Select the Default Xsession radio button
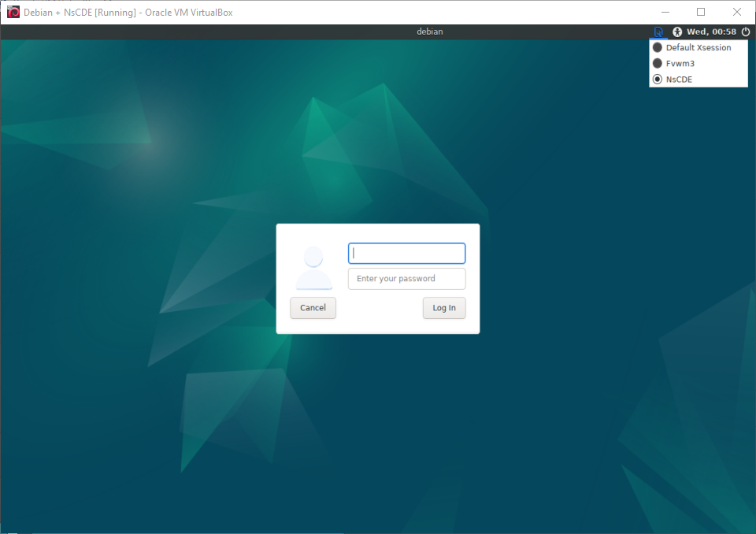The width and height of the screenshot is (756, 534). pyautogui.click(x=658, y=47)
